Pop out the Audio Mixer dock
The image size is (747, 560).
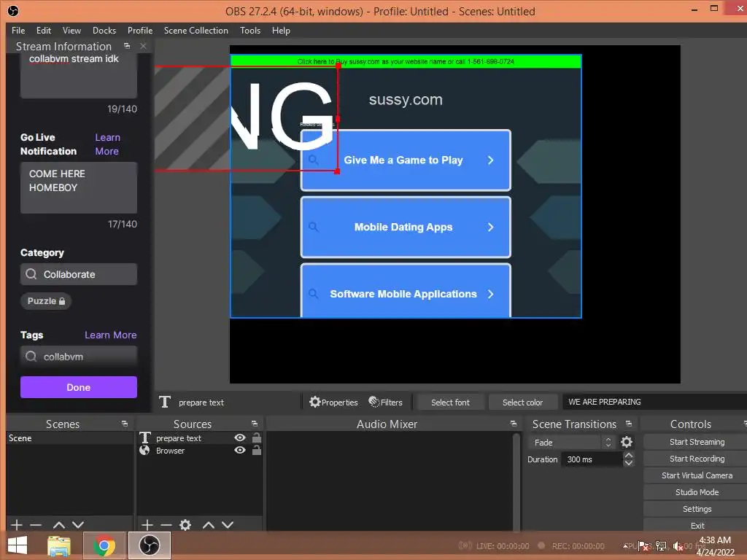click(513, 424)
